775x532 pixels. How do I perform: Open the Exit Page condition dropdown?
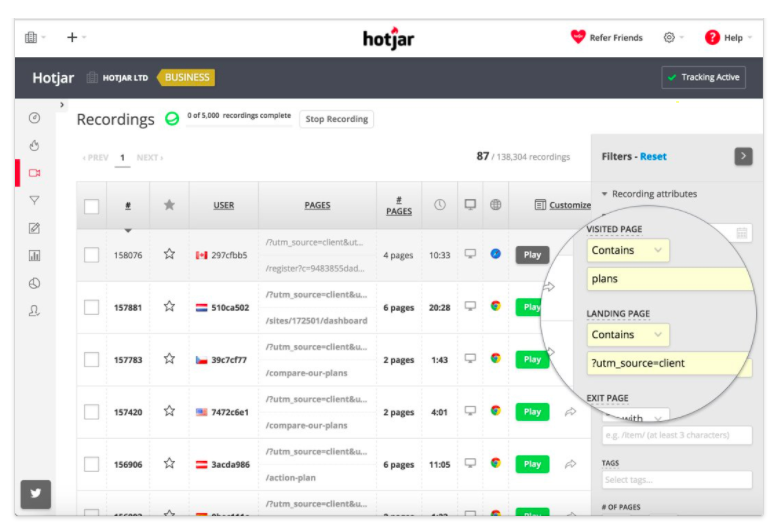pyautogui.click(x=636, y=416)
